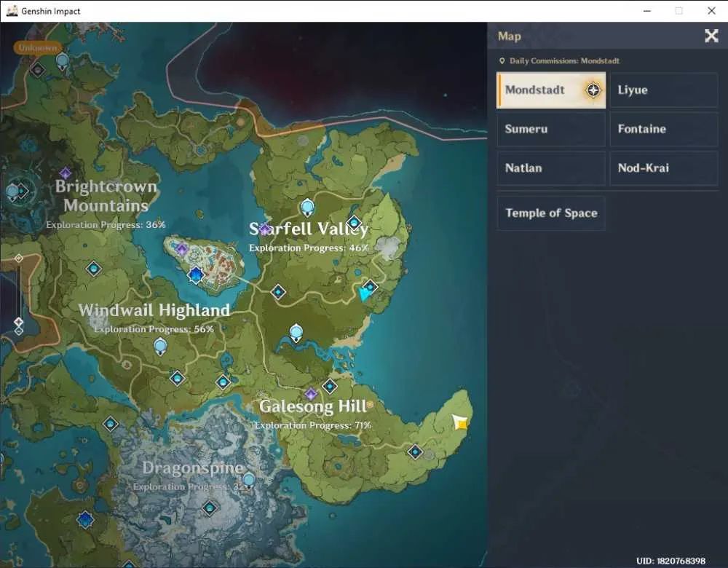
Task: Click the map zoom slider handle
Action: (x=19, y=321)
